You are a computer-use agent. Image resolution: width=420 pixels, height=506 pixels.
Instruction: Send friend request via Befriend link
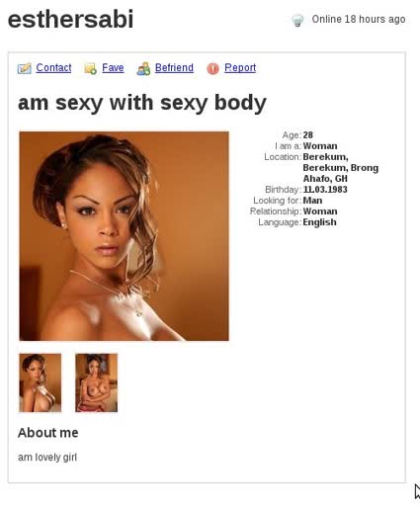tap(174, 67)
